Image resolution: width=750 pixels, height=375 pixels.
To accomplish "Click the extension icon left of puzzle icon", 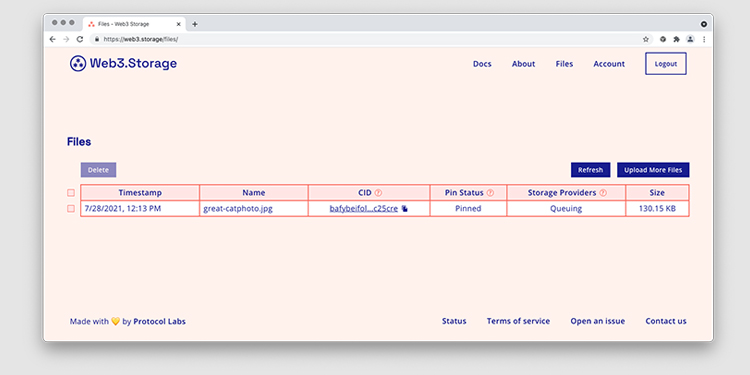I will pyautogui.click(x=662, y=39).
